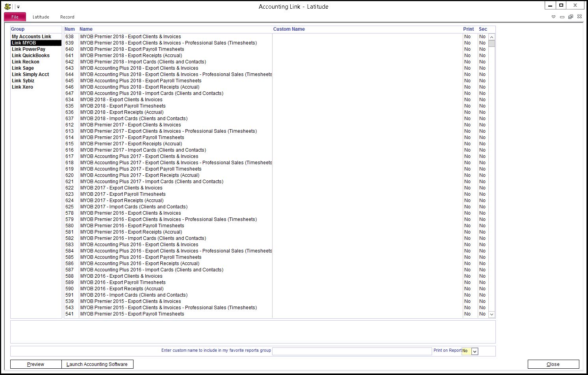
Task: Click the Preview button
Action: coord(36,364)
